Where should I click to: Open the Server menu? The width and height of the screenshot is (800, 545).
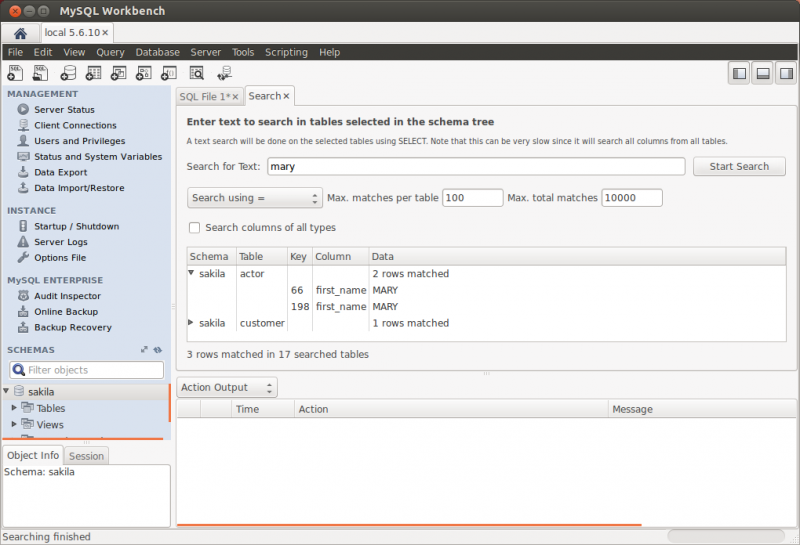[x=206, y=53]
